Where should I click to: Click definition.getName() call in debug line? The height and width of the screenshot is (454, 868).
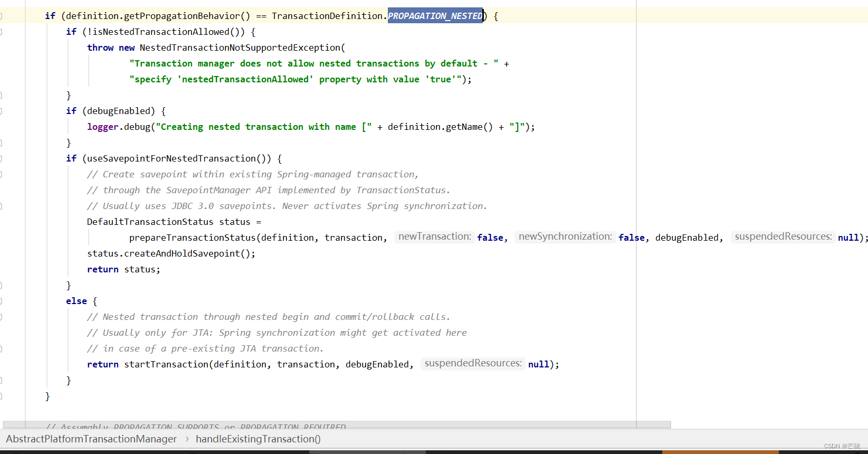tap(440, 127)
